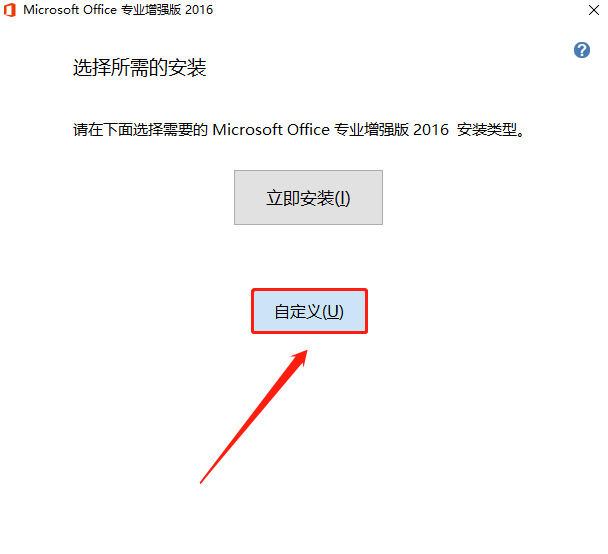Viewport: 608px width, 554px height.
Task: Click the X icon at top right
Action: point(594,10)
